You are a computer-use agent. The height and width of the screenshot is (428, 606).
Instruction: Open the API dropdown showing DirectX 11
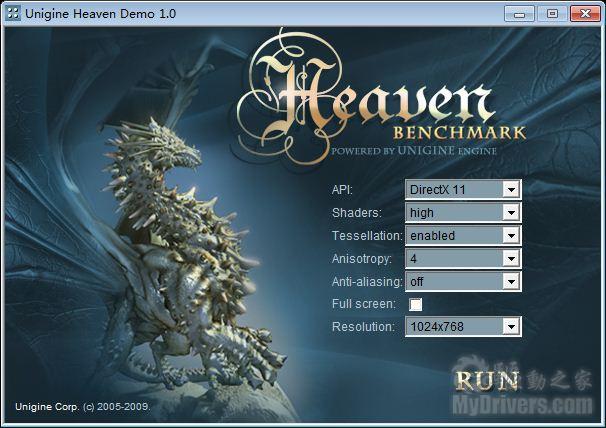(463, 189)
